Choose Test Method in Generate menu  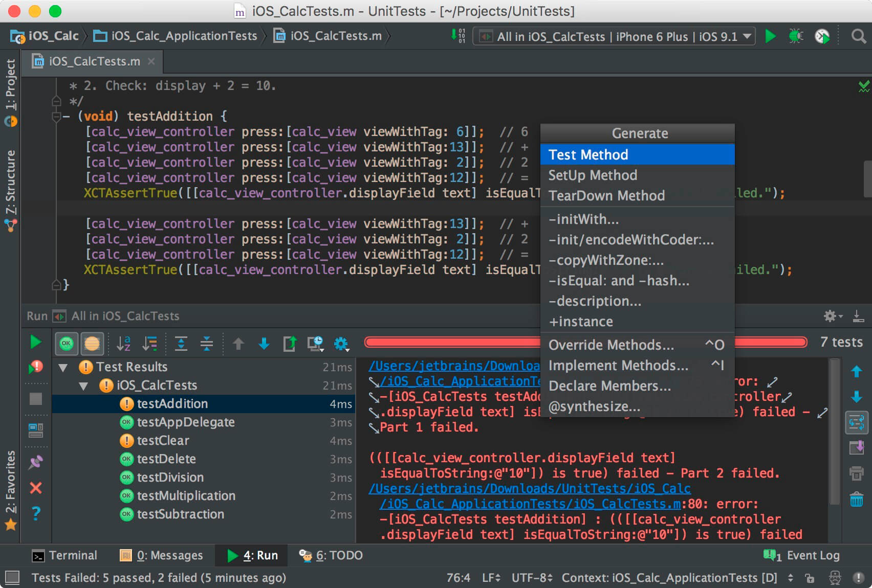click(637, 154)
